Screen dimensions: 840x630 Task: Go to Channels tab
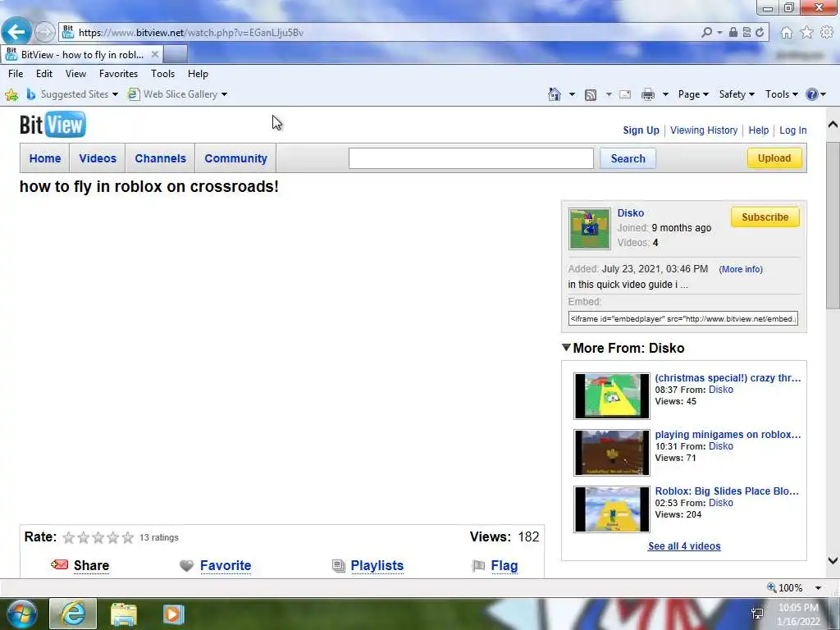point(160,158)
